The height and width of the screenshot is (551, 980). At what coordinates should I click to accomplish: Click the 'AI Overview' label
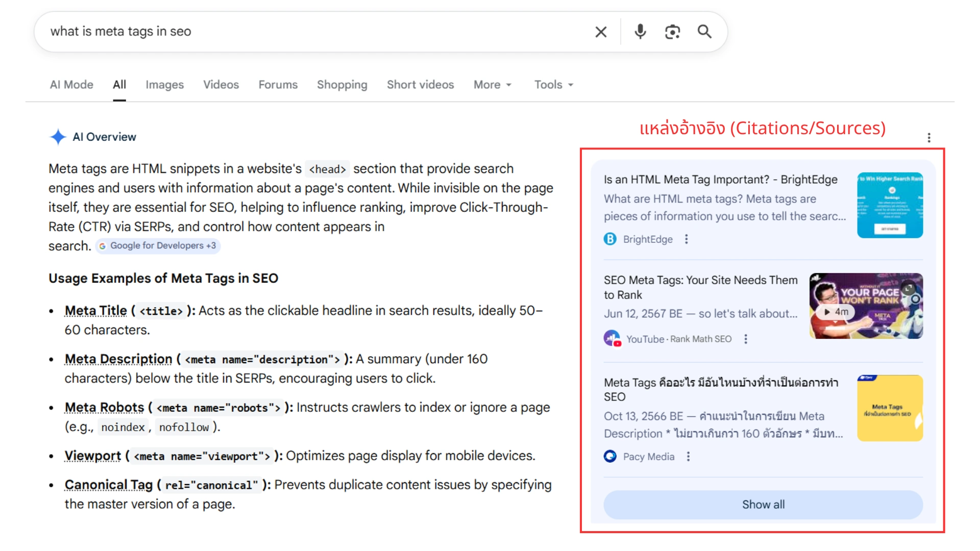105,137
